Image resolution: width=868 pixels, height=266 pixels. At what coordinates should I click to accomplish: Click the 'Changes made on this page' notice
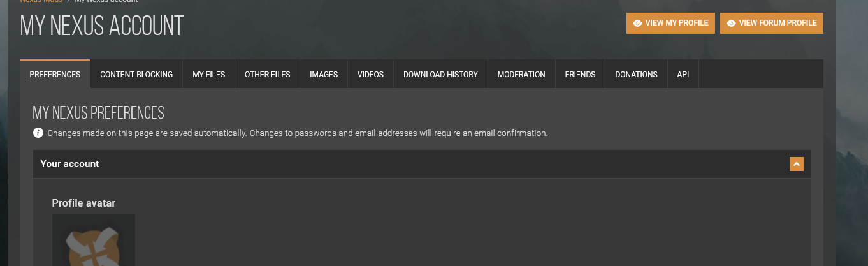(x=298, y=133)
